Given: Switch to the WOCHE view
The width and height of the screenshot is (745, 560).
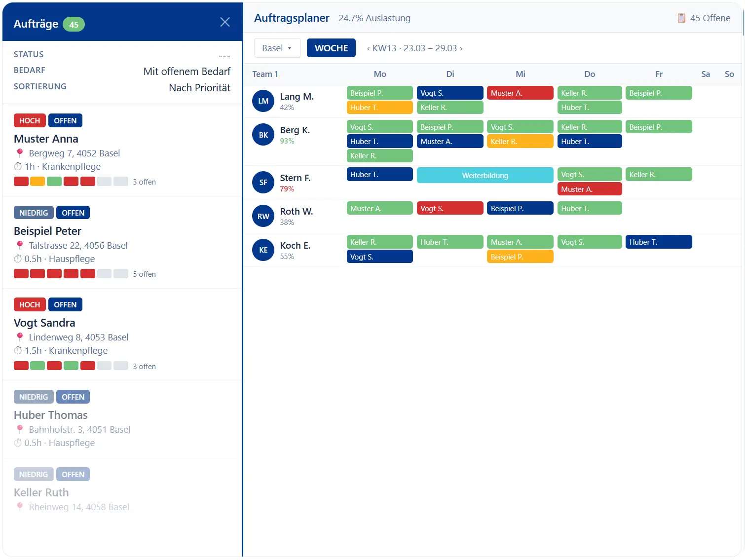Looking at the screenshot, I should (331, 48).
